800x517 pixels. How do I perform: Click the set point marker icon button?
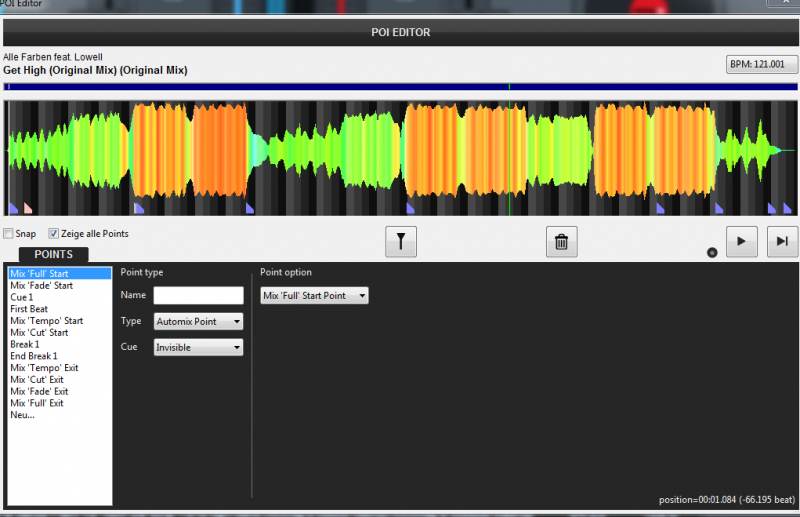click(x=401, y=241)
